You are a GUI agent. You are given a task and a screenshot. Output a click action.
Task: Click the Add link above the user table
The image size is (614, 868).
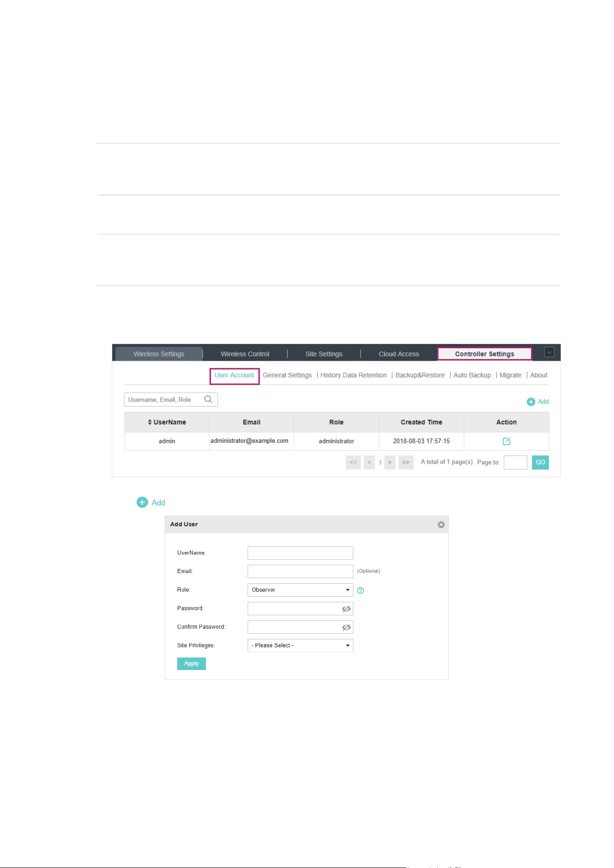pos(543,402)
